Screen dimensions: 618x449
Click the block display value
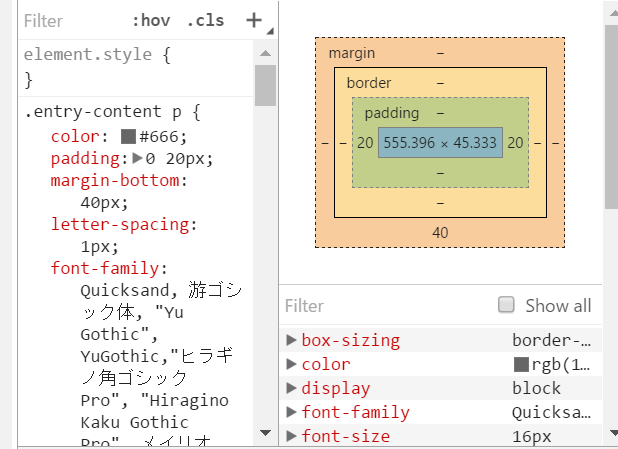[536, 389]
